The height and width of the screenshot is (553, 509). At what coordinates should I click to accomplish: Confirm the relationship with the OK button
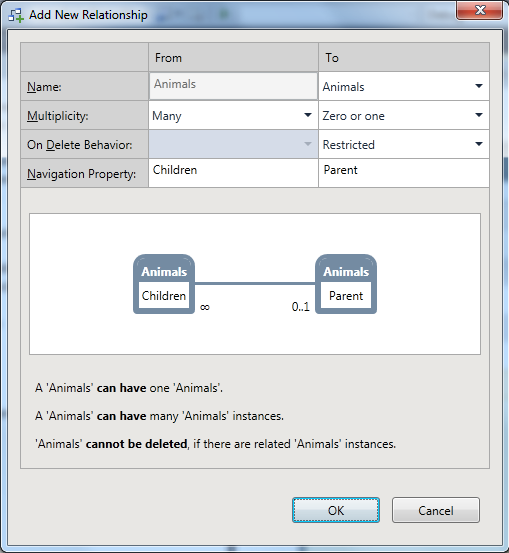[336, 510]
